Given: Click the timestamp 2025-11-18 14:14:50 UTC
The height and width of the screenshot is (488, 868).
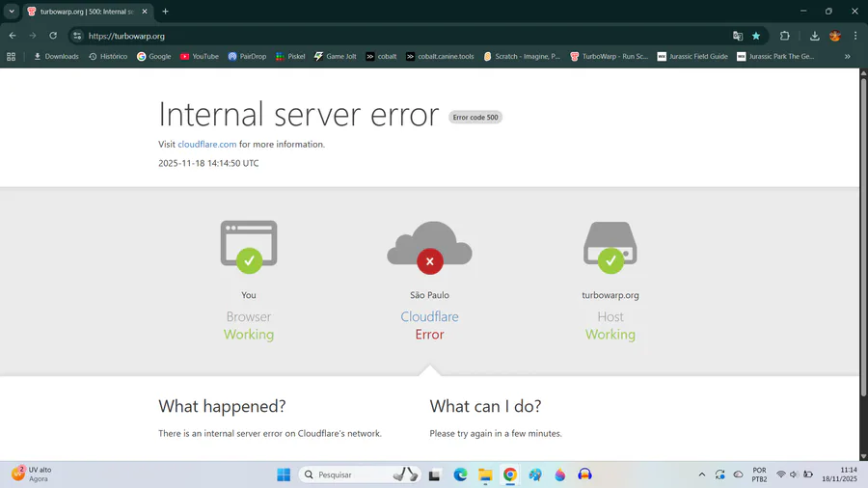Looking at the screenshot, I should (208, 163).
